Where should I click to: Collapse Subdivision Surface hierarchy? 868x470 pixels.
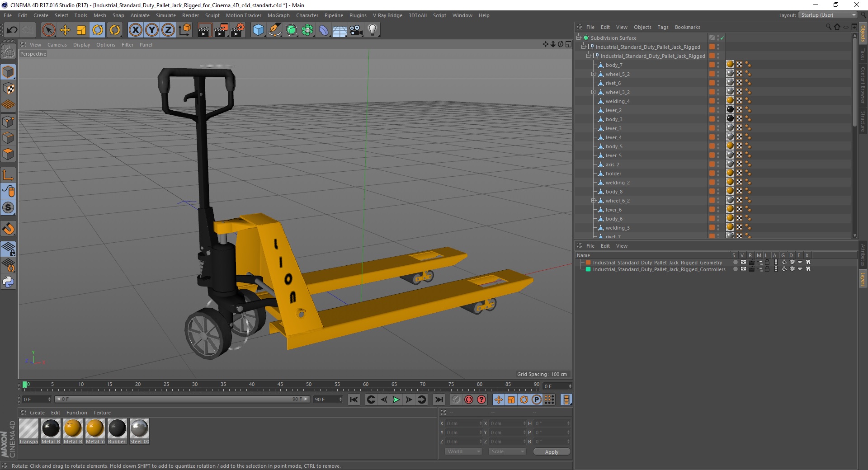click(x=578, y=38)
